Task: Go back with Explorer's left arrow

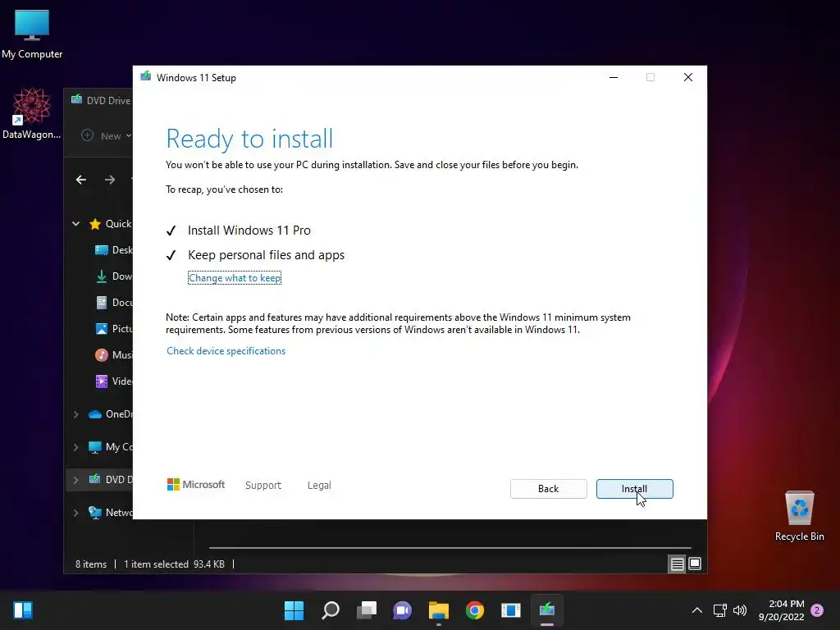Action: [x=81, y=180]
